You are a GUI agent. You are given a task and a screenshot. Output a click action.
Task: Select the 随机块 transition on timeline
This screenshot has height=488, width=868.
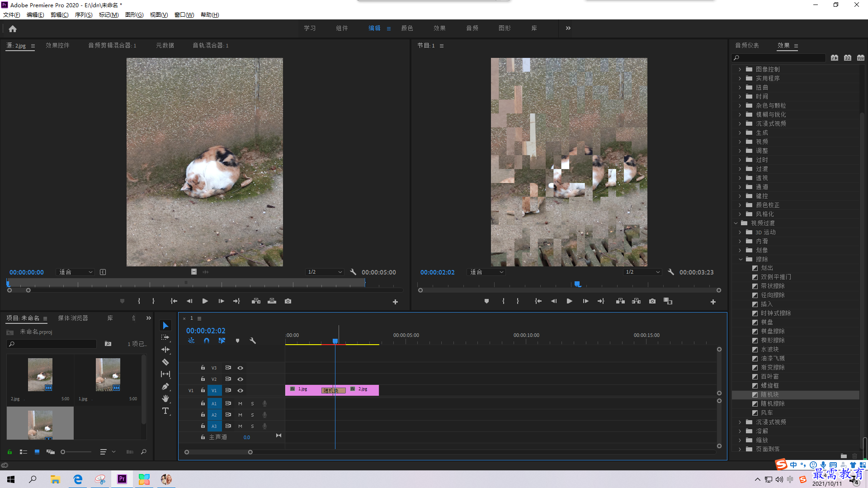point(334,390)
